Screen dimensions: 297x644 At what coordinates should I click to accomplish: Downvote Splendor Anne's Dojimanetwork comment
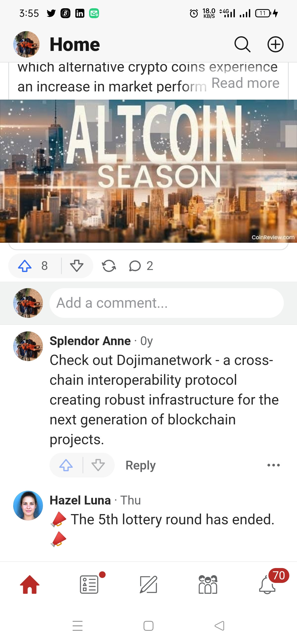point(98,465)
